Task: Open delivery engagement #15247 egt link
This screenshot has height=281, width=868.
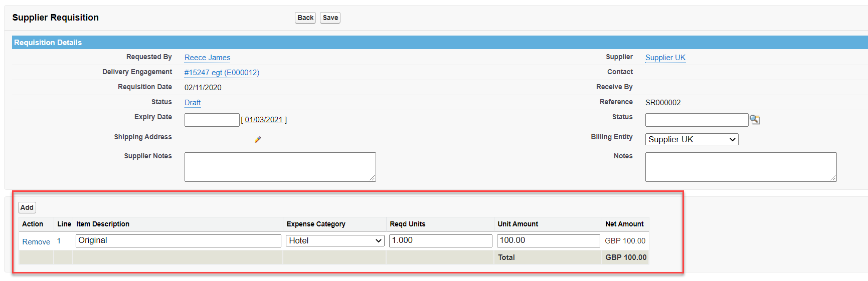Action: pos(222,73)
